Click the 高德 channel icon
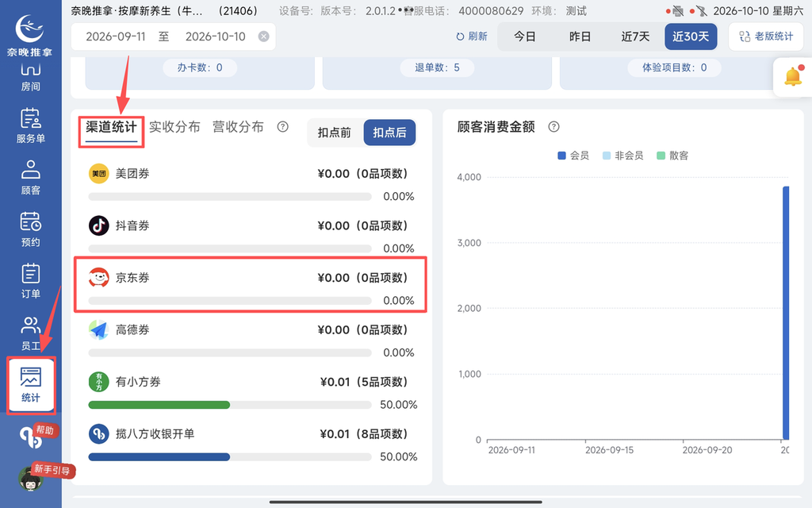Screen dimensions: 812x508 click(98, 329)
